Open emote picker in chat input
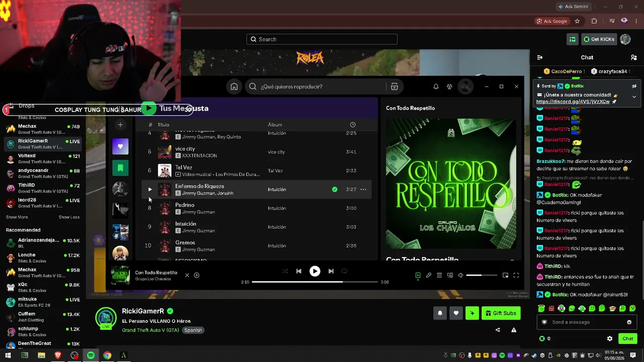 pos(629,322)
